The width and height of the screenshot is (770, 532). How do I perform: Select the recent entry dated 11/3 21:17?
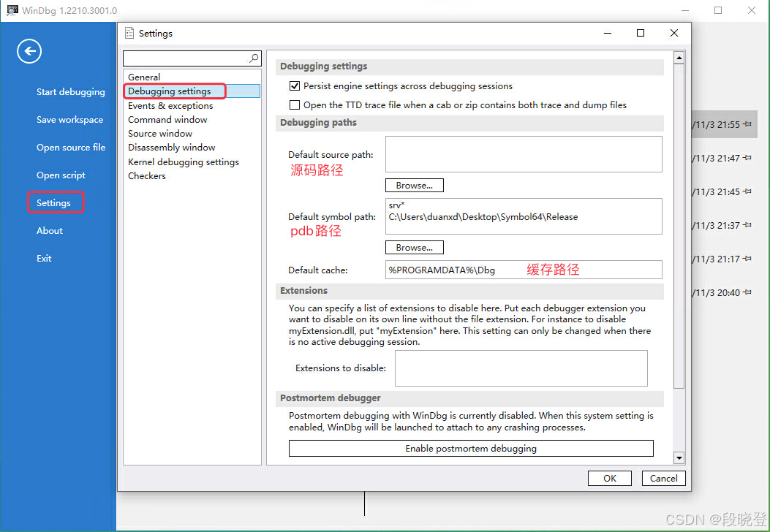coord(725,259)
